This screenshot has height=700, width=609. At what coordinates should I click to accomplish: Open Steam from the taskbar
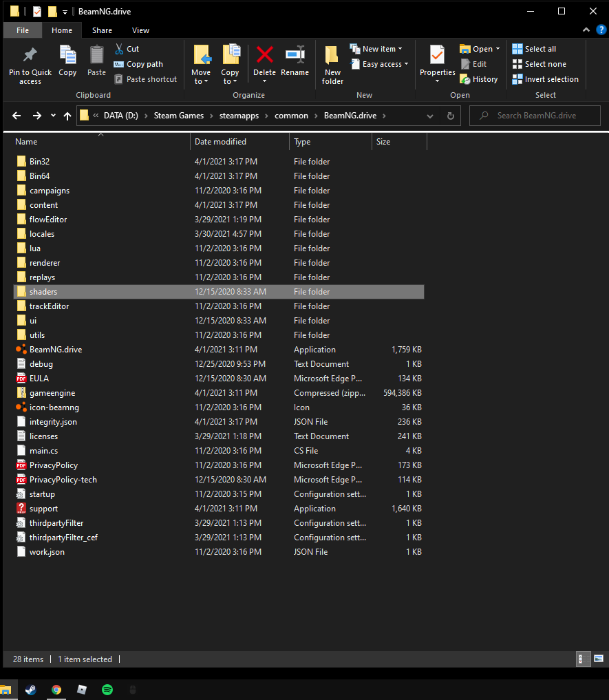[x=30, y=689]
